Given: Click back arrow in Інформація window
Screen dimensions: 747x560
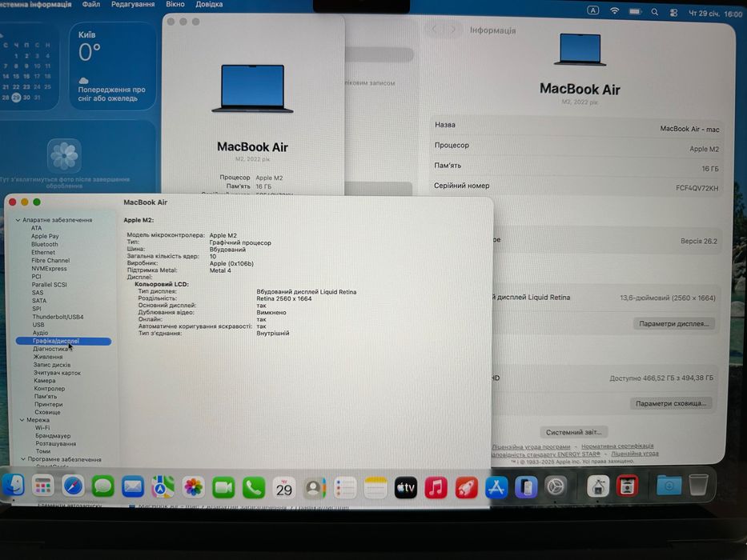Looking at the screenshot, I should point(434,30).
